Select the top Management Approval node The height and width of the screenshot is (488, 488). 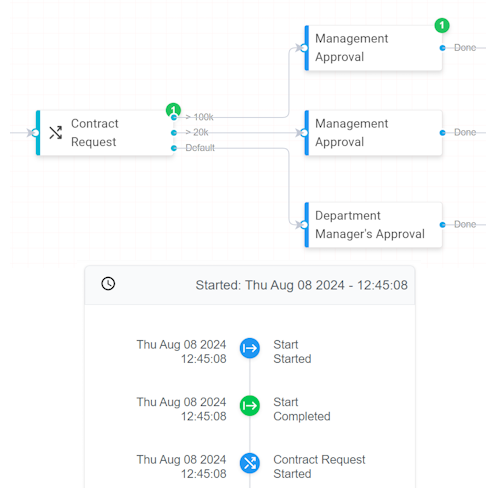(373, 48)
